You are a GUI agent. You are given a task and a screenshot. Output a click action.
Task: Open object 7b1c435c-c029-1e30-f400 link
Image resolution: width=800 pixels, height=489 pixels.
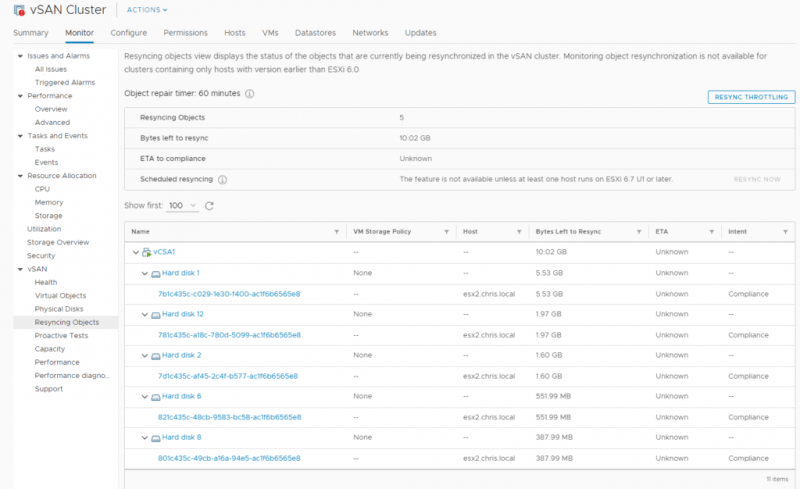click(229, 294)
